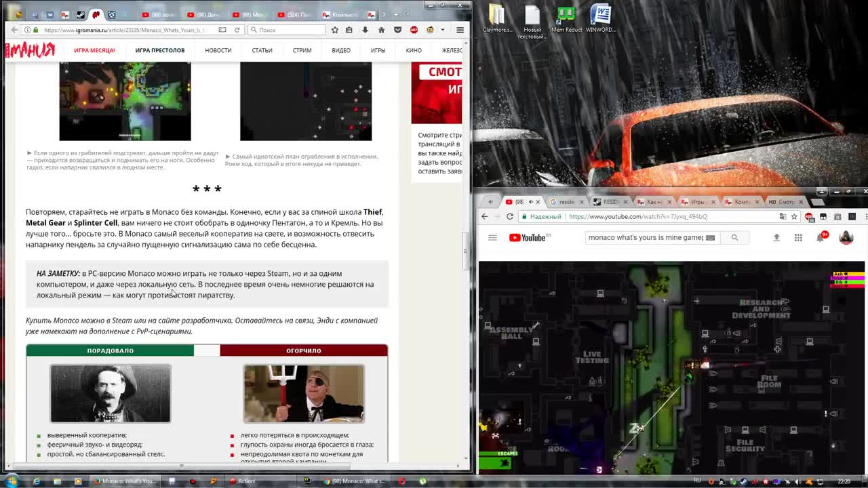Open the virtual keyboard icon in YouTube search

(x=710, y=237)
